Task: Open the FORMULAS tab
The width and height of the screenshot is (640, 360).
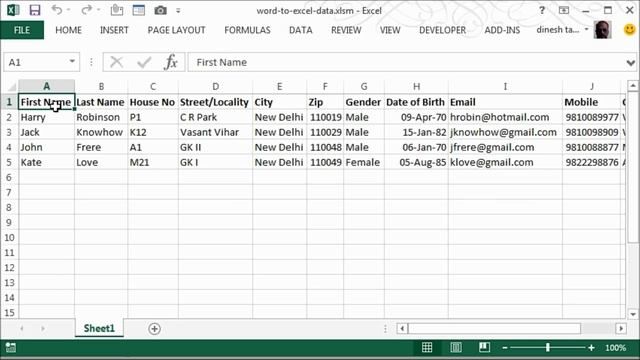Action: [247, 30]
